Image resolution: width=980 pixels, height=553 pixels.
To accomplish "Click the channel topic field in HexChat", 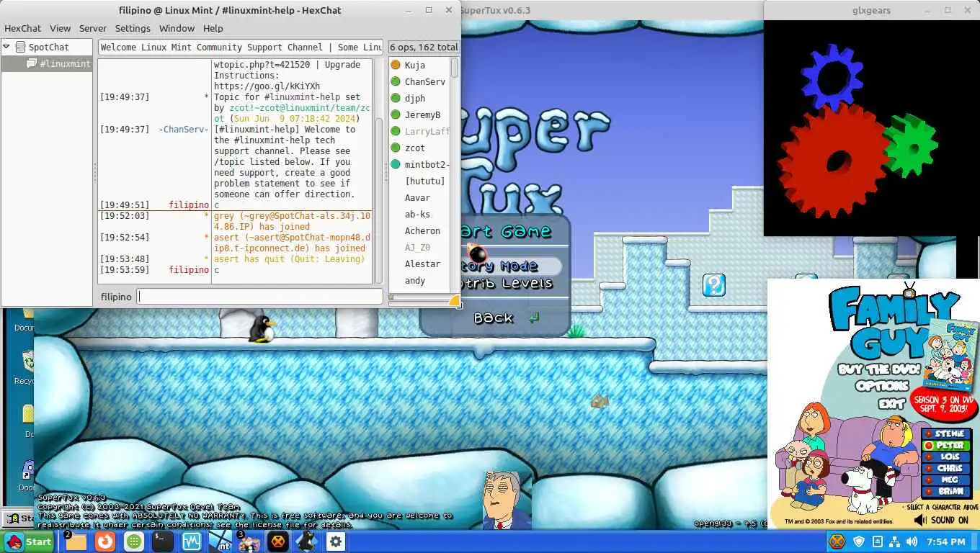I will pyautogui.click(x=241, y=47).
